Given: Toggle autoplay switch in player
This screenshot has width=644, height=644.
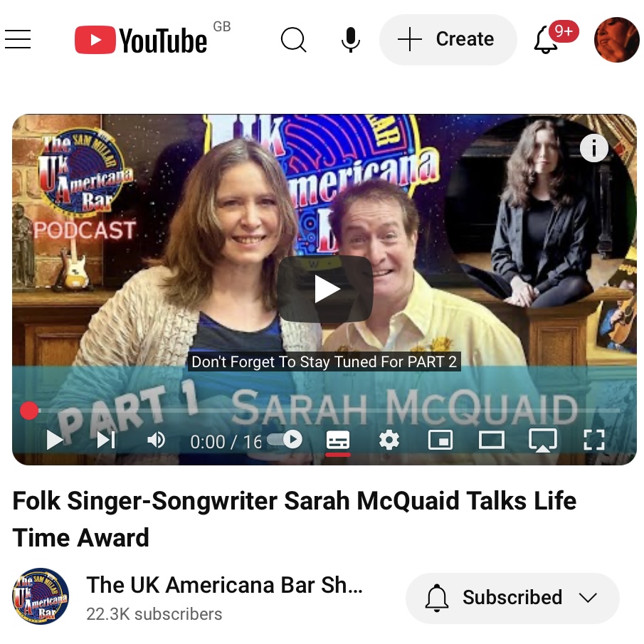Looking at the screenshot, I should point(285,440).
